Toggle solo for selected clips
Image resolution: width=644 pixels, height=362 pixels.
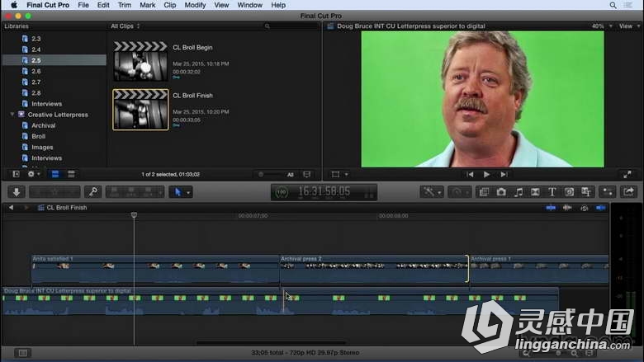tap(584, 208)
